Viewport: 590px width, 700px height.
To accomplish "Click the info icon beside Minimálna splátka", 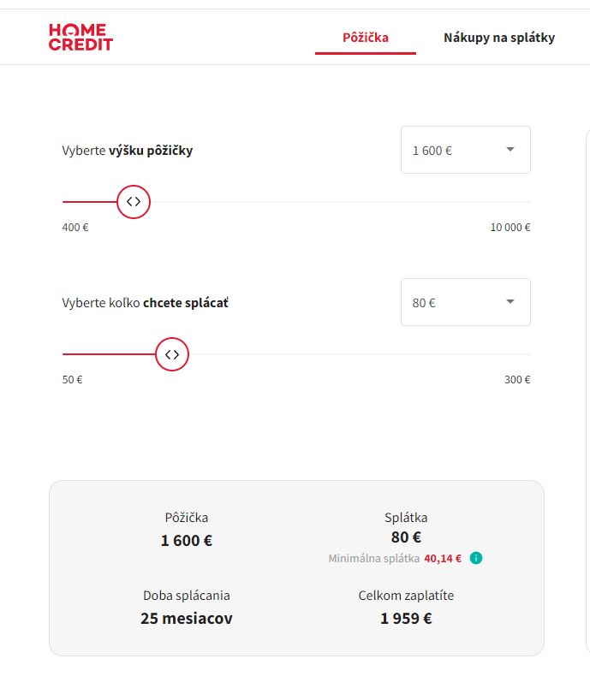I will (476, 559).
